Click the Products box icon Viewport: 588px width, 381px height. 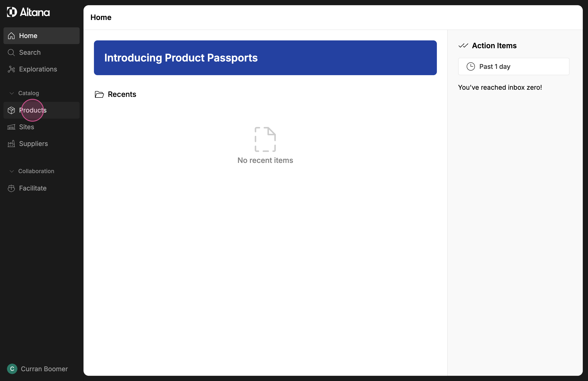(x=11, y=110)
